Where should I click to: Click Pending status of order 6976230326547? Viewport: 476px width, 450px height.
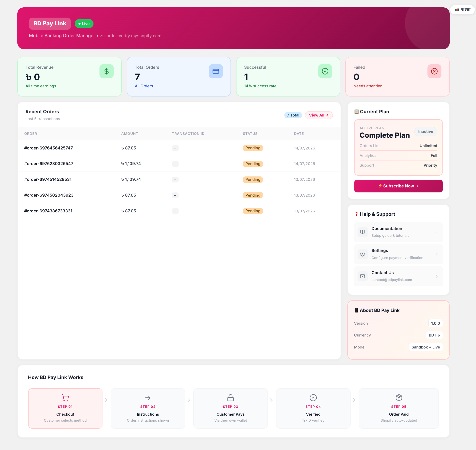[x=253, y=164]
